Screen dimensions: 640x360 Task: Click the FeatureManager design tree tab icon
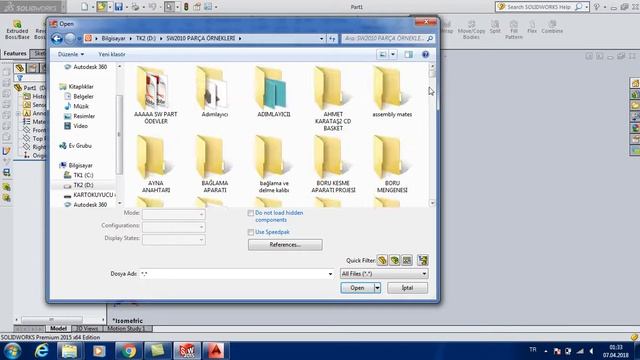click(20, 68)
